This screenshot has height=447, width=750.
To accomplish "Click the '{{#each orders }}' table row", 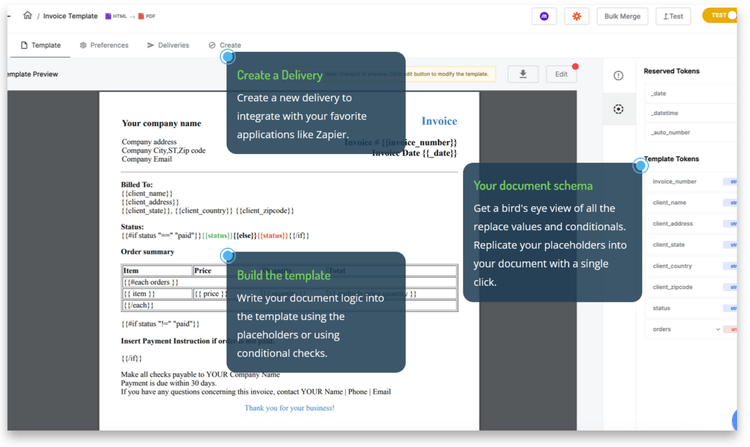I will 289,282.
